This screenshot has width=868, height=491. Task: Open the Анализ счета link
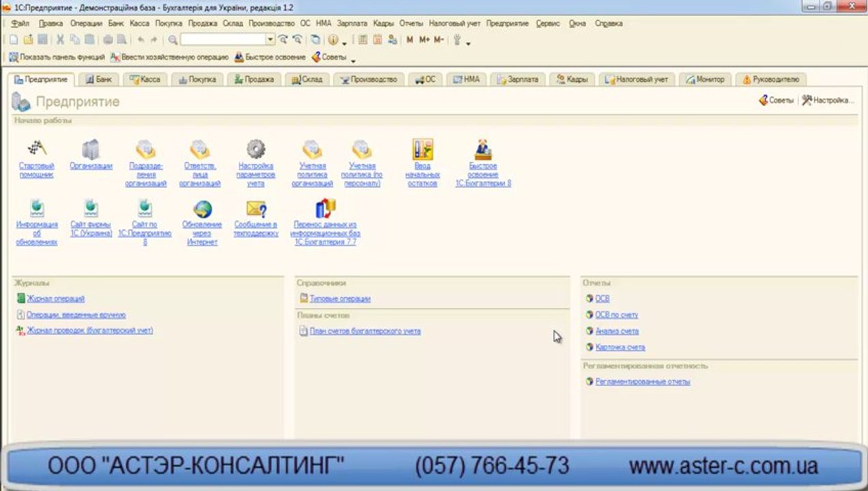coord(617,331)
